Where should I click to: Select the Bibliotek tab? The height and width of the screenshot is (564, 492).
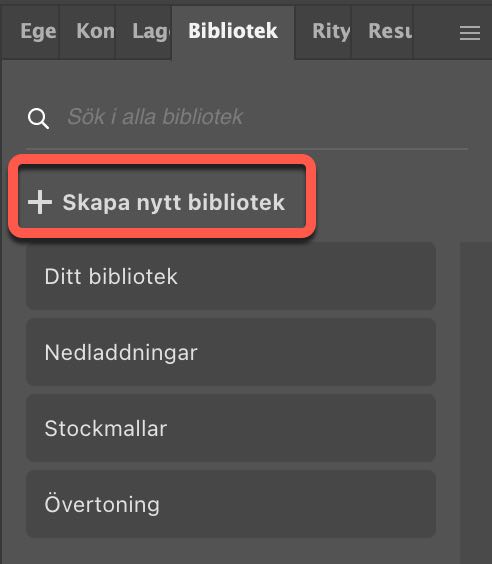tap(233, 32)
